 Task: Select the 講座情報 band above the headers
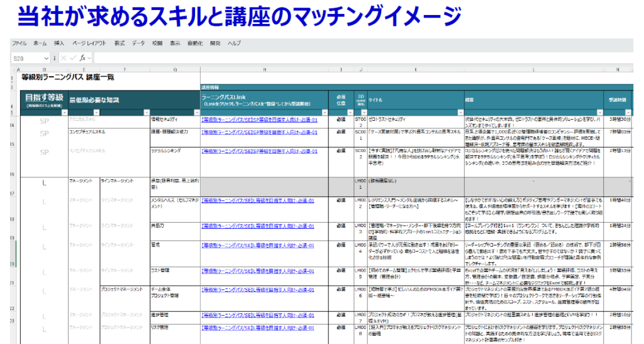pyautogui.click(x=416, y=87)
